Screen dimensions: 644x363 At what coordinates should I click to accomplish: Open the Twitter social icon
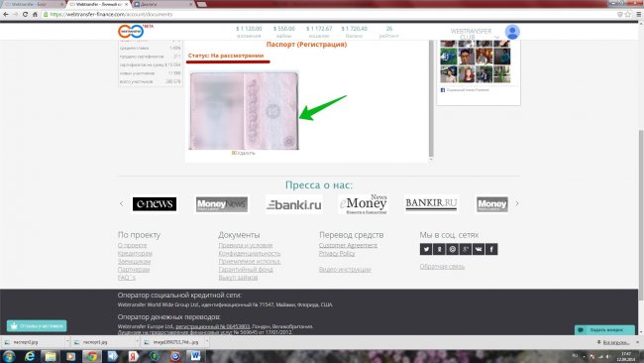click(x=426, y=249)
